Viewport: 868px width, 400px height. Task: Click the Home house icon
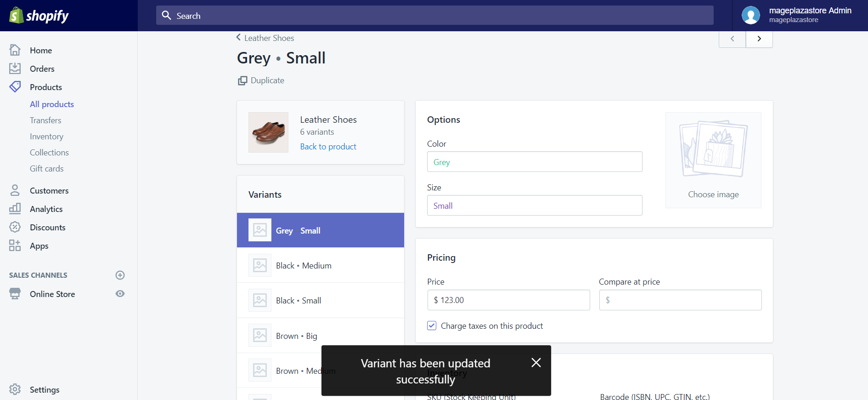[x=15, y=50]
